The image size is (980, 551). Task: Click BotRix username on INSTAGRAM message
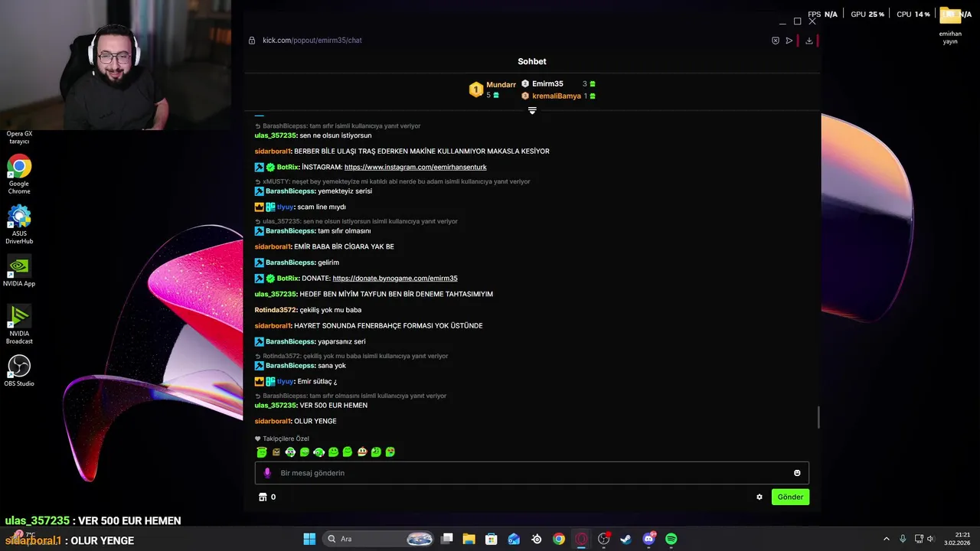tap(288, 167)
